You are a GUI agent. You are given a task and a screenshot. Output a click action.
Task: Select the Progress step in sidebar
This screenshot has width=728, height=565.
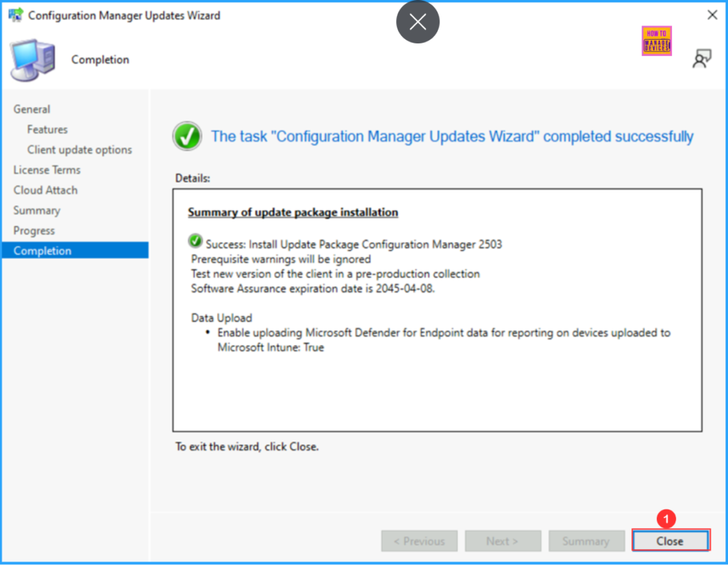[x=34, y=231]
